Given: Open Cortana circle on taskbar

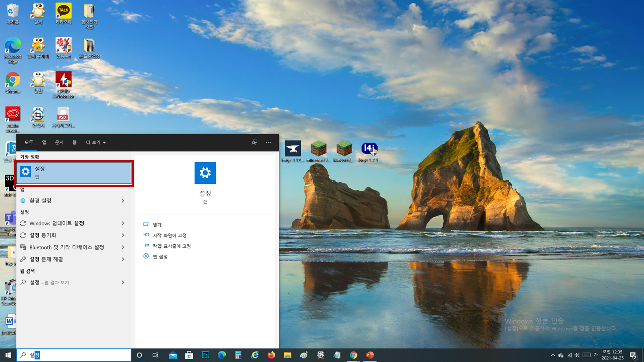Looking at the screenshot, I should pos(140,355).
